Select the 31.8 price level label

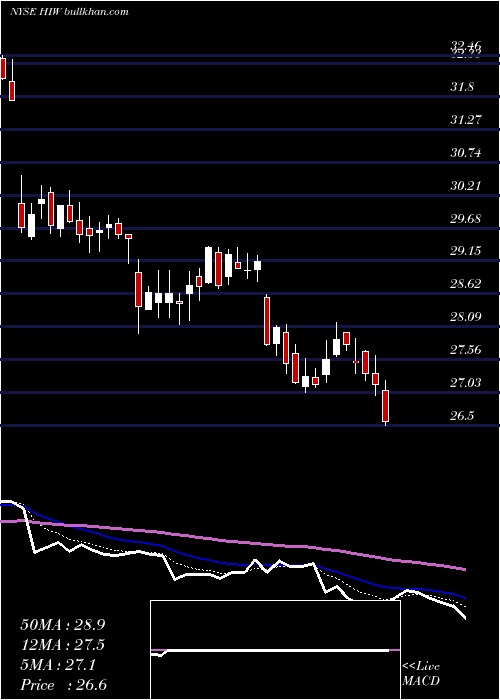(462, 87)
